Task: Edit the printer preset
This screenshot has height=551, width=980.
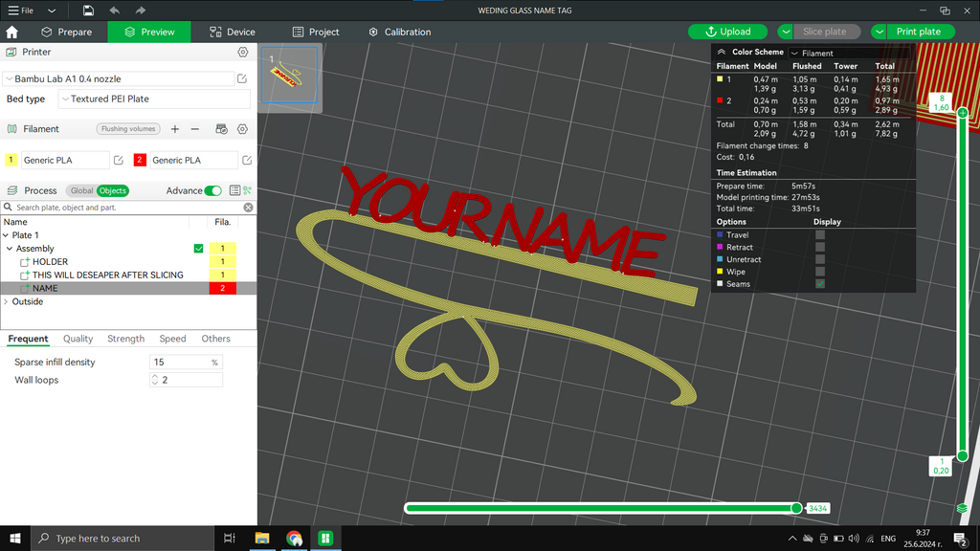Action: pos(242,78)
